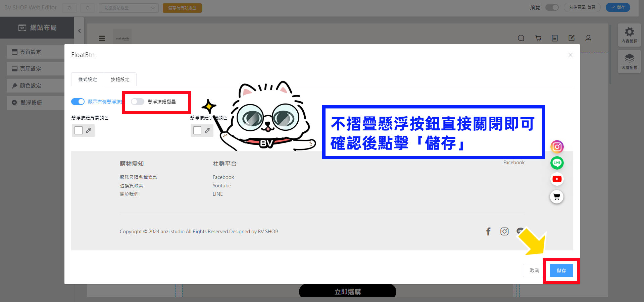644x302 pixels.
Task: Click the Facebook icon in footer
Action: [x=488, y=231]
